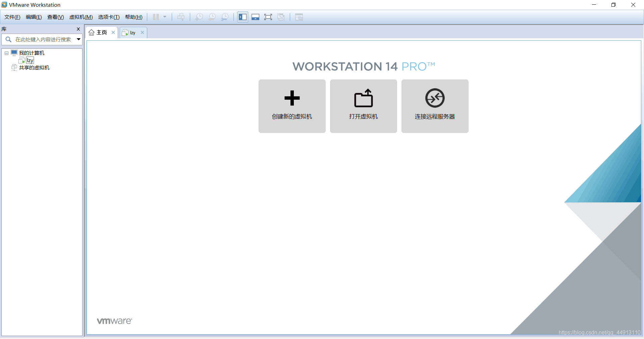The image size is (644, 339).
Task: Click the send Ctrl+Alt+Del toolbar icon
Action: click(x=181, y=17)
